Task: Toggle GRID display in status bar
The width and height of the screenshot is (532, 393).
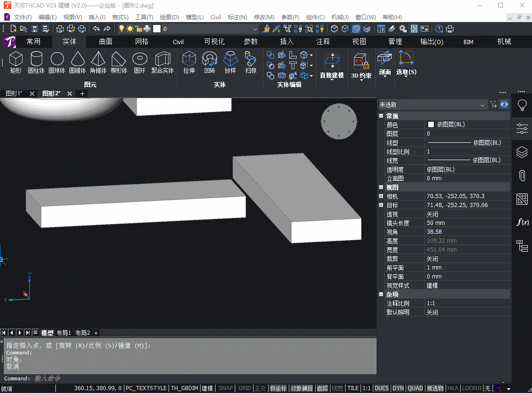Action: click(x=245, y=388)
